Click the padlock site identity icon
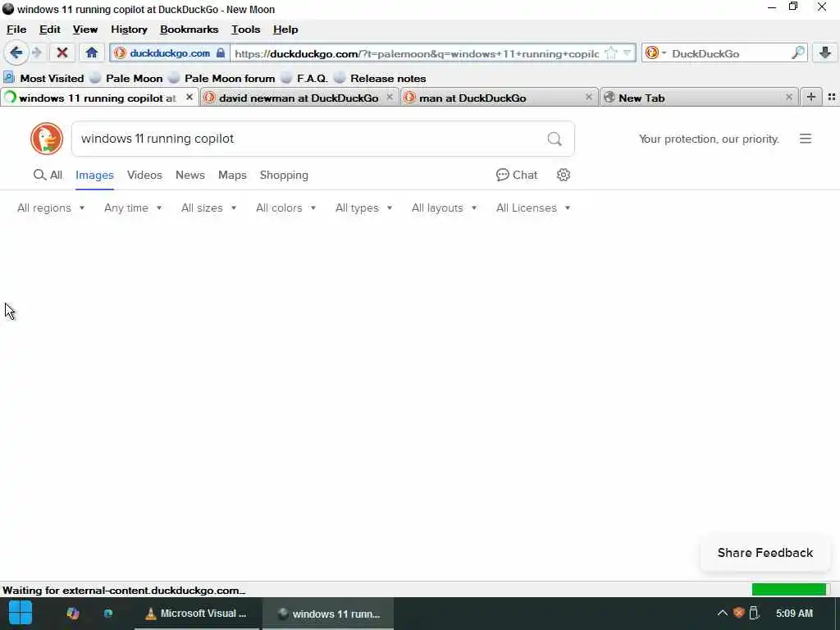This screenshot has height=630, width=840. pyautogui.click(x=220, y=53)
